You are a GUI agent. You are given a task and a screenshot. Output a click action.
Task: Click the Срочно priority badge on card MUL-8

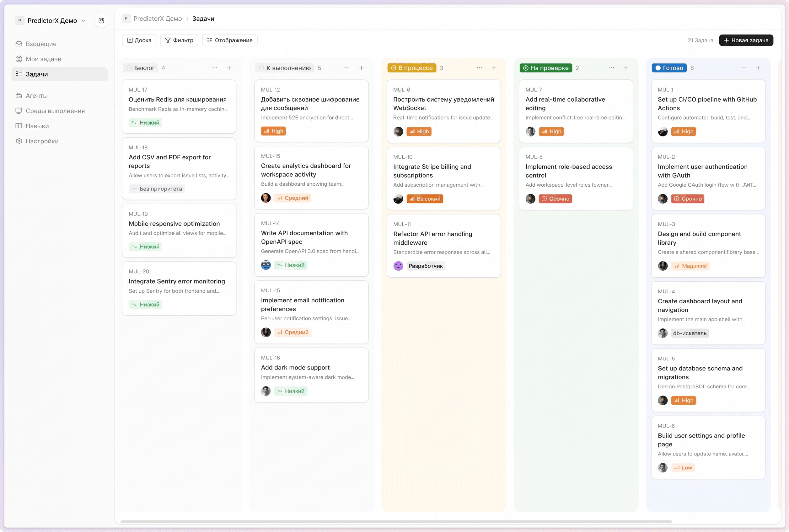[x=555, y=199]
